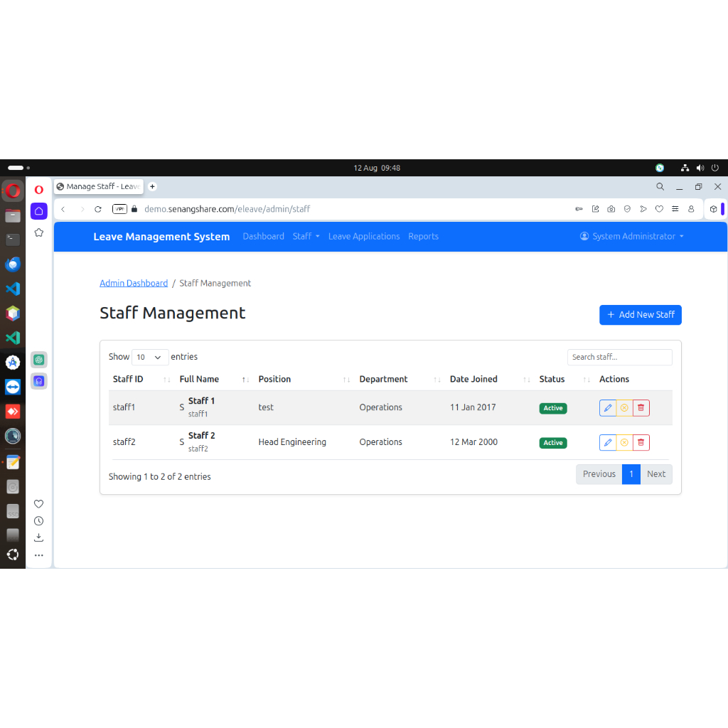
Task: Open the Opera sidebar bookmarks star icon
Action: click(x=39, y=232)
